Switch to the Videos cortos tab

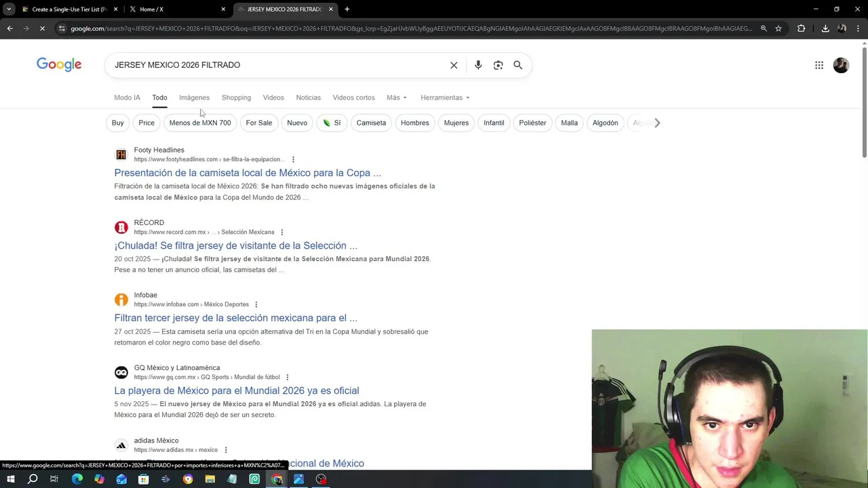(353, 98)
